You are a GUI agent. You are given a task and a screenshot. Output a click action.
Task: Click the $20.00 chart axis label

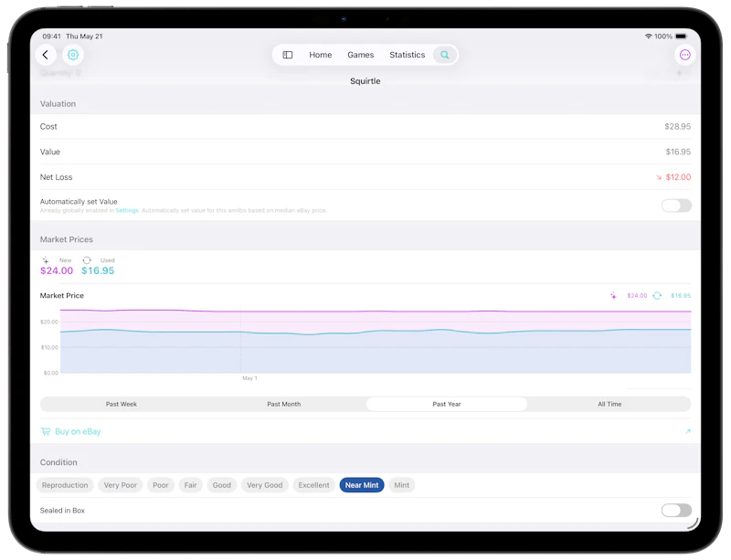[x=49, y=322]
